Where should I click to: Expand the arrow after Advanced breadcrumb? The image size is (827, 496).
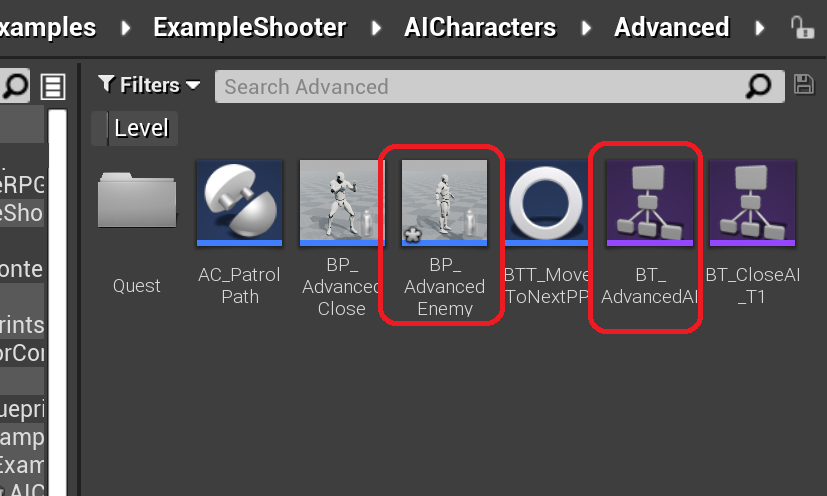coord(759,27)
